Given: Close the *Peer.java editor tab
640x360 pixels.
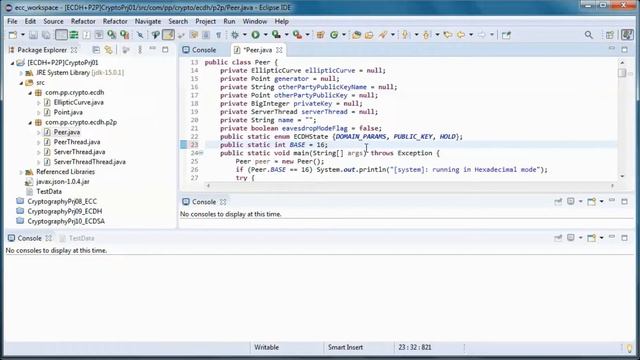Looking at the screenshot, I should pyautogui.click(x=279, y=50).
